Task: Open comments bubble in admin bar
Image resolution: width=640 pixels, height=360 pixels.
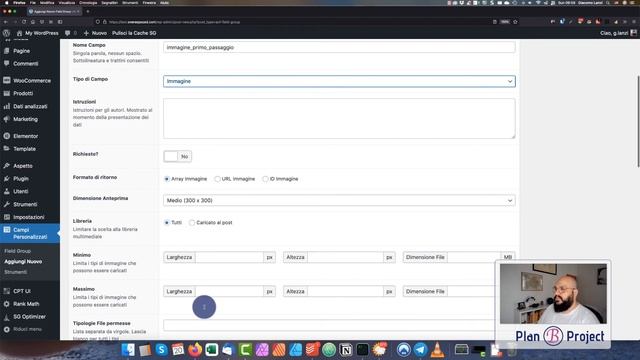Action: pyautogui.click(x=71, y=33)
